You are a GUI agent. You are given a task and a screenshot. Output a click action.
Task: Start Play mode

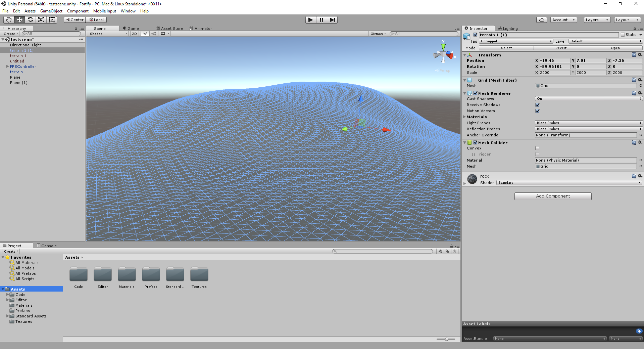pyautogui.click(x=311, y=20)
